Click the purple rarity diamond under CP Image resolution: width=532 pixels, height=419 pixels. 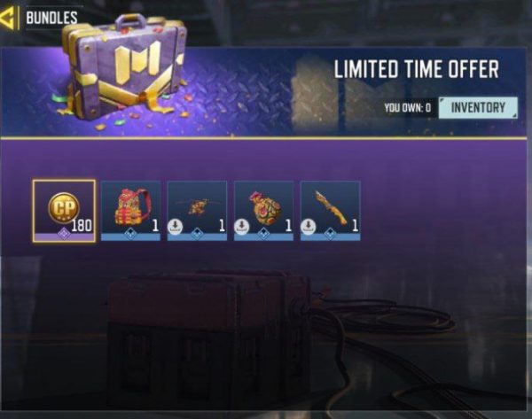click(64, 234)
